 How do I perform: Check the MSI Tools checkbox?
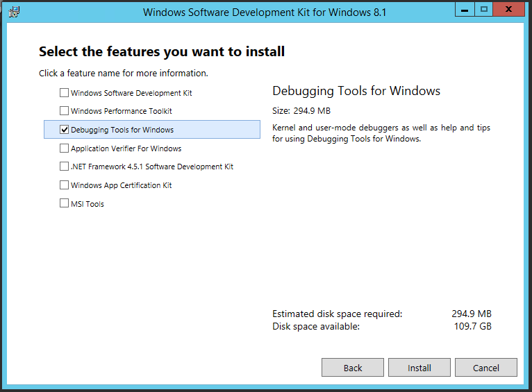(64, 203)
